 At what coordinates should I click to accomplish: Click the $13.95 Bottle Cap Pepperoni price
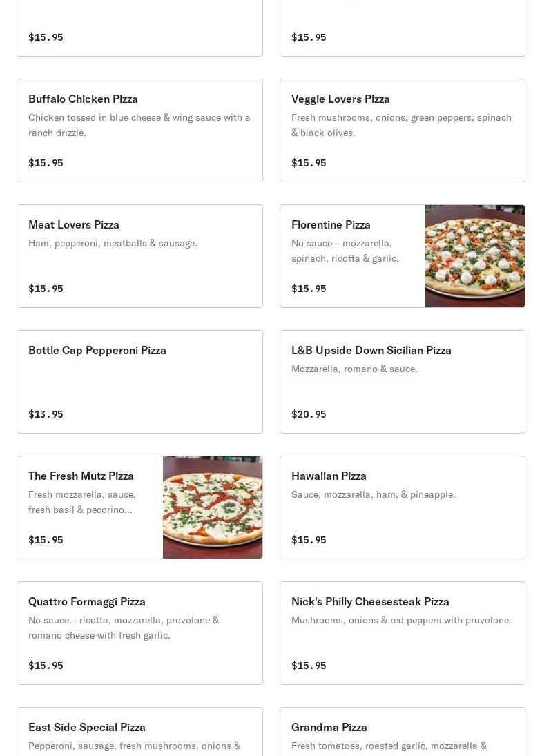(46, 414)
